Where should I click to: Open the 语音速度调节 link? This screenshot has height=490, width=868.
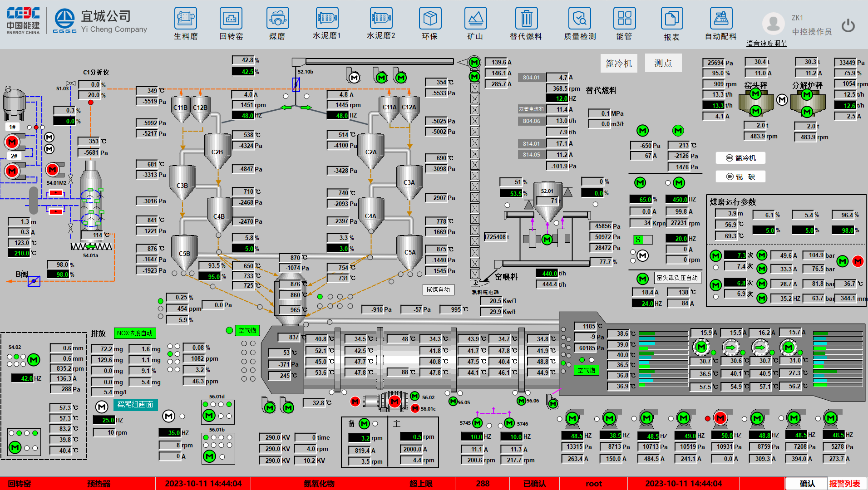click(x=767, y=43)
